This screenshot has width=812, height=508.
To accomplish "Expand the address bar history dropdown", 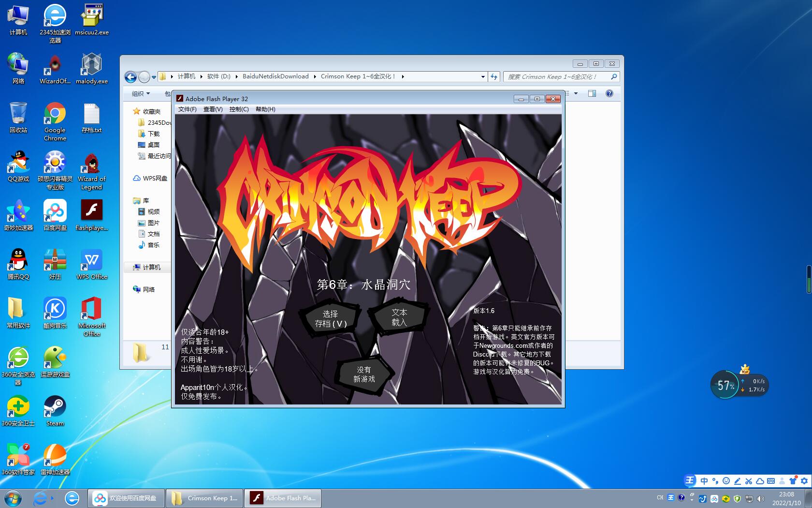I will 482,77.
